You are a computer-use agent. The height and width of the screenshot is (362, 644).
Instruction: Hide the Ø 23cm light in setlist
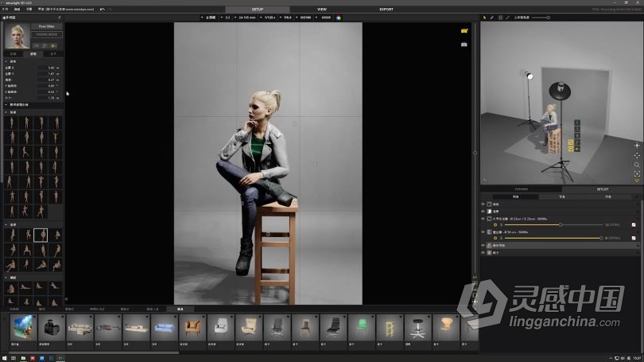coord(483,219)
